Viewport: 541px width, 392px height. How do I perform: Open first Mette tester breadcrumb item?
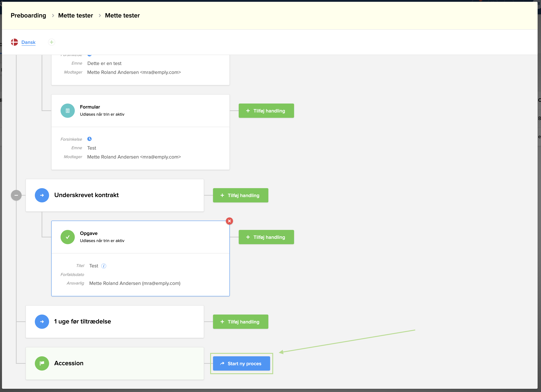[75, 16]
